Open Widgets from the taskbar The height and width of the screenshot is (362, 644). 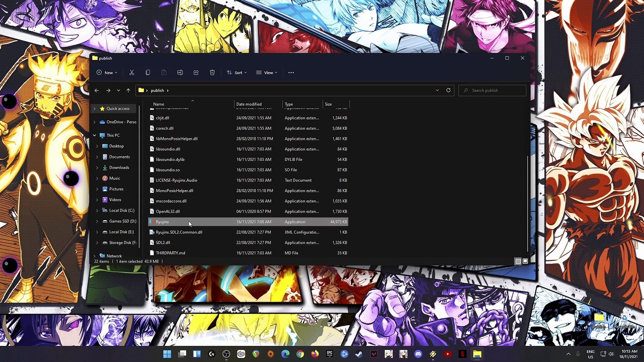[x=197, y=354]
